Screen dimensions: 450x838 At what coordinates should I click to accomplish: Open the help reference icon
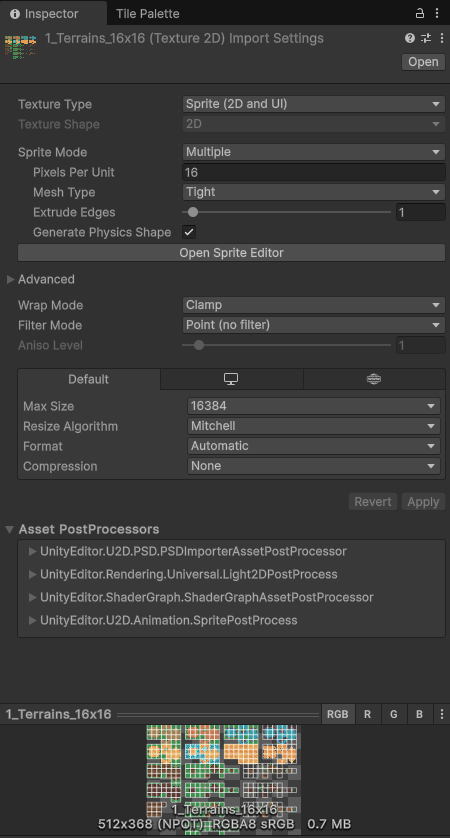tap(410, 38)
